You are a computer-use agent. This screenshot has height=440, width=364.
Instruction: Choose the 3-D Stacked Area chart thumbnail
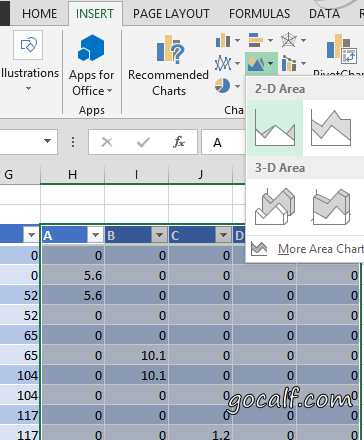coord(331,207)
